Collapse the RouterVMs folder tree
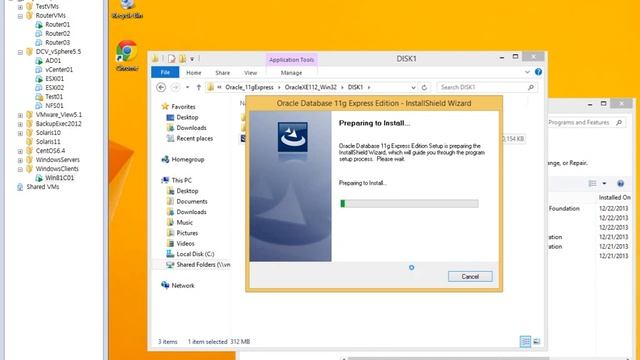Viewport: 640px width, 360px height. coord(20,16)
